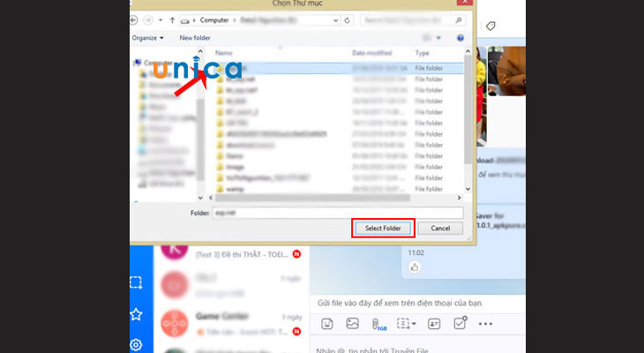Click the navigation tree scroll-up arrow
Viewport: 644px width, 353px height.
coord(200,51)
